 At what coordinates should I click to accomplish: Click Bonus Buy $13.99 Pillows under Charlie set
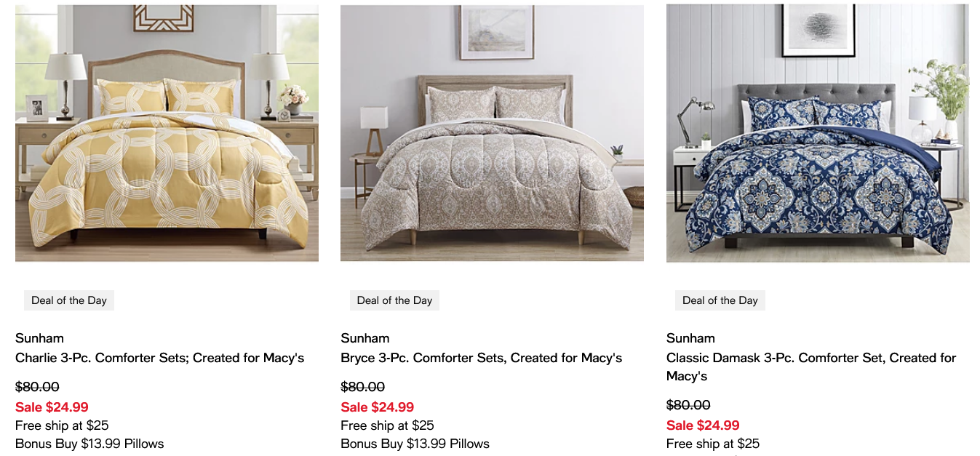[89, 444]
